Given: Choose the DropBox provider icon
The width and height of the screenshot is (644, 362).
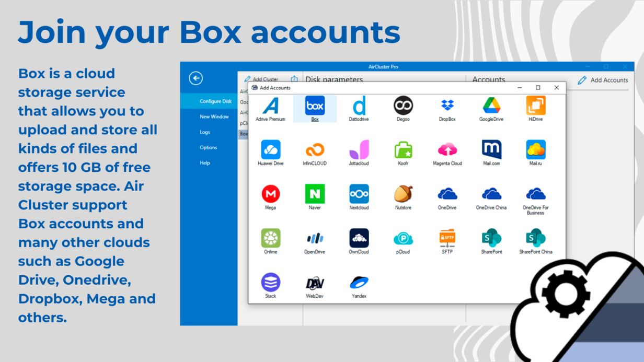Looking at the screenshot, I should click(447, 106).
